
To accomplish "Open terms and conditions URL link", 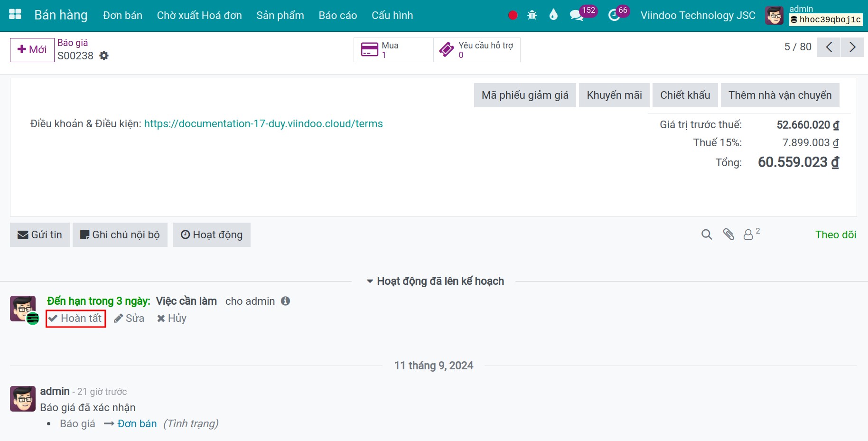I will (x=263, y=123).
